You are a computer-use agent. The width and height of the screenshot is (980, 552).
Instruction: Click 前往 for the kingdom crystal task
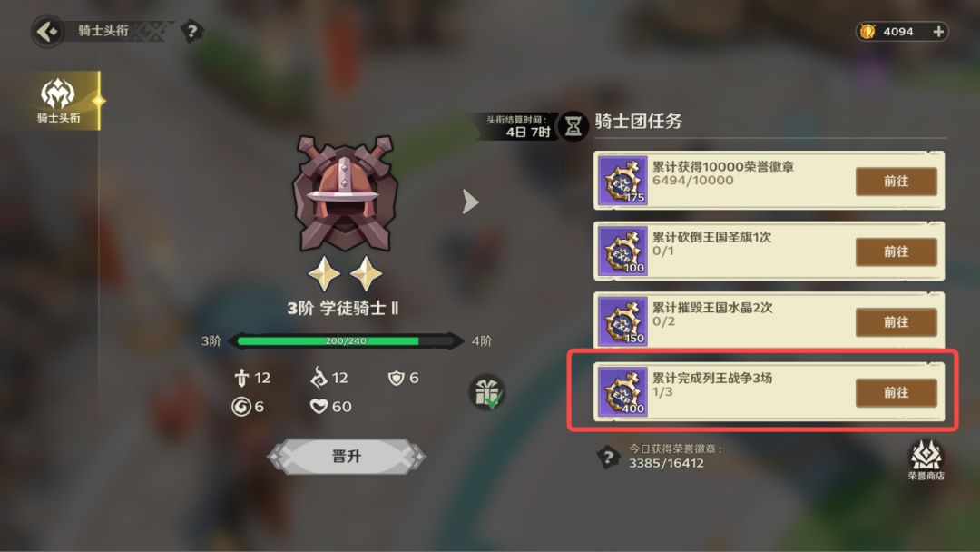coord(896,322)
